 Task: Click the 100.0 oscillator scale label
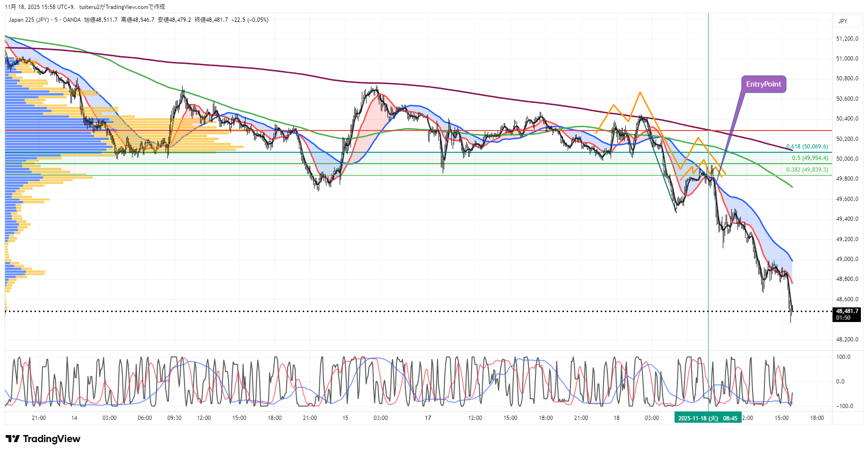[843, 357]
